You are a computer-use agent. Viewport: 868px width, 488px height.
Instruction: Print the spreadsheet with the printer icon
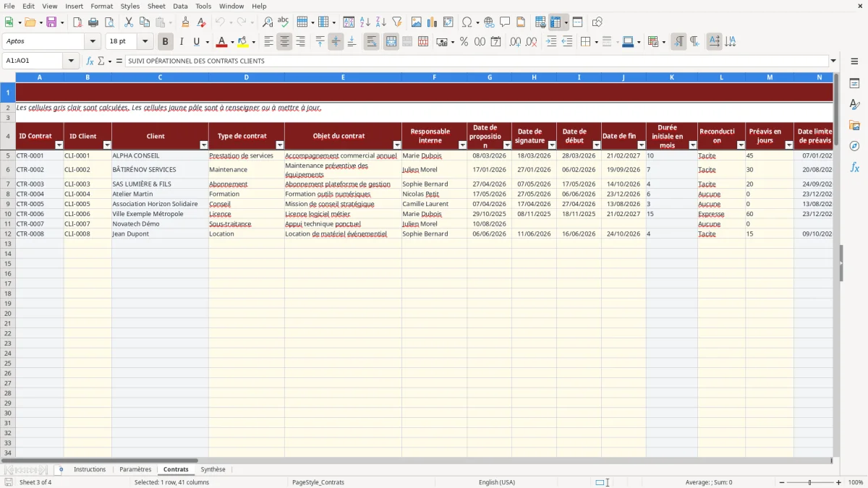click(93, 22)
